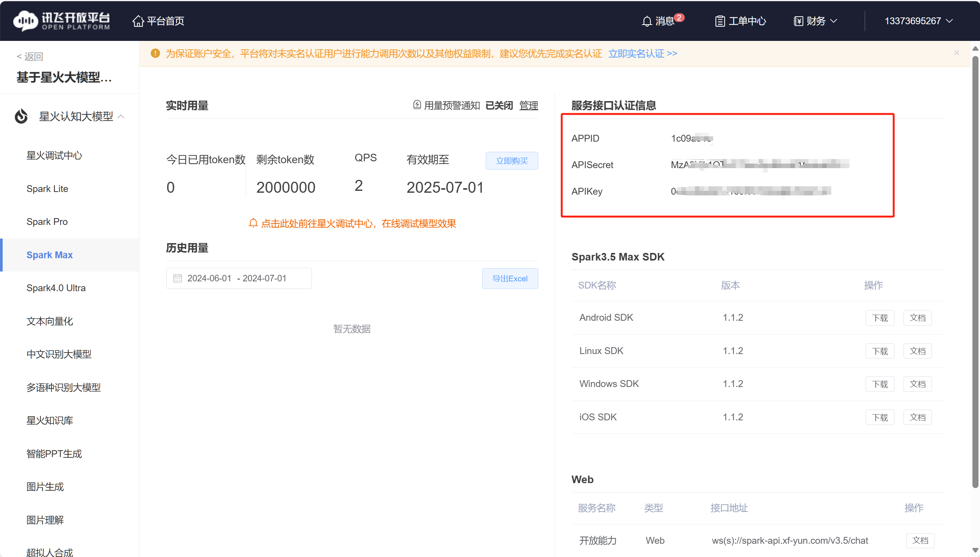Screen dimensions: 980x557
Task: Click the 用量预警通知 alert icon
Action: (417, 105)
